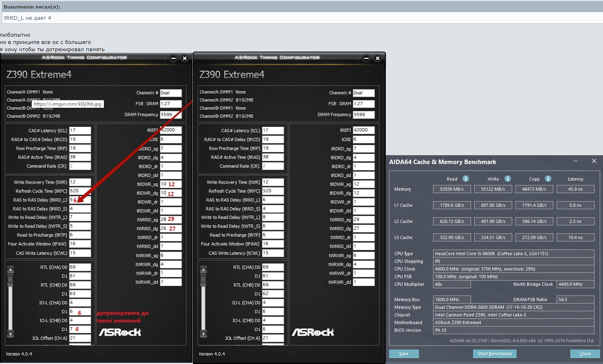This screenshot has width=603, height=364.
Task: Click the info icon next to Copy
Action: coord(548,179)
